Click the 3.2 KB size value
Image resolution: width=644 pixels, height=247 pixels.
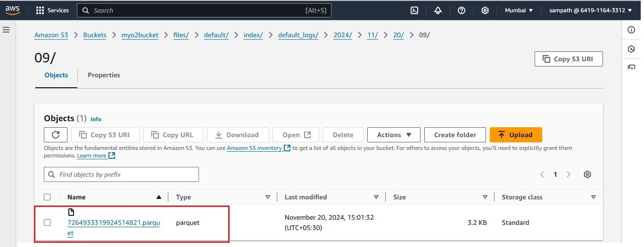click(477, 222)
